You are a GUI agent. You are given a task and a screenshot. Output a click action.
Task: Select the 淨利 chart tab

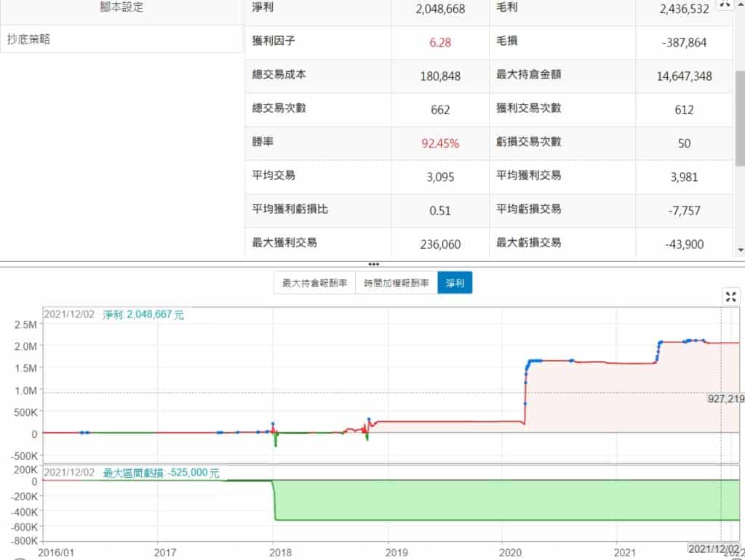tap(455, 283)
